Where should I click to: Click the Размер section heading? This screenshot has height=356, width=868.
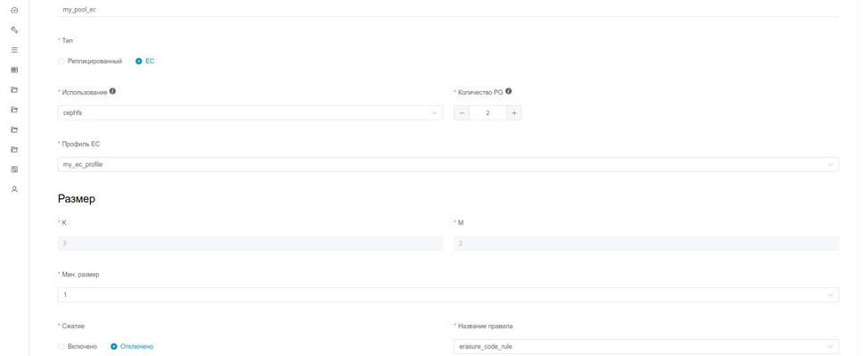(77, 199)
